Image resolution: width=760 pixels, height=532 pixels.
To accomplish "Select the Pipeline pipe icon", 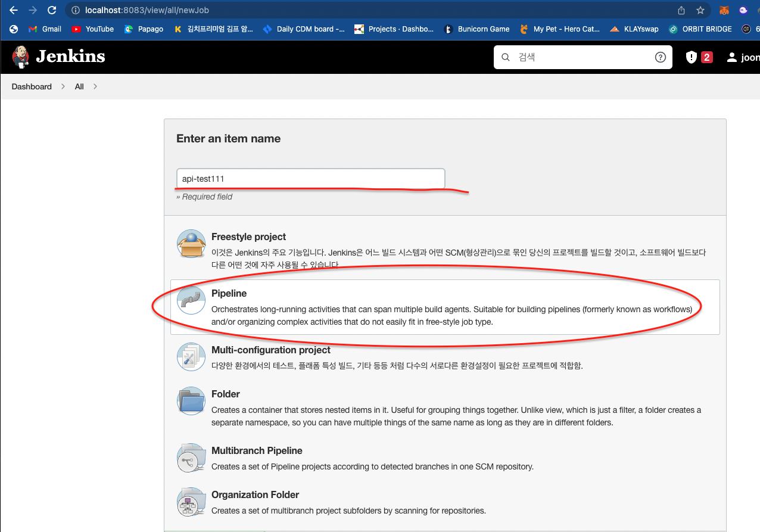I will 191,300.
